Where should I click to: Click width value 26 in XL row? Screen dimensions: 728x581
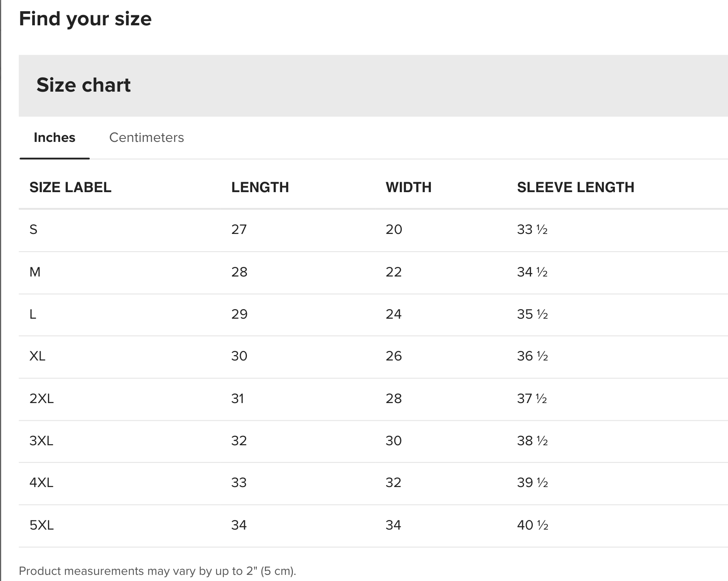(x=394, y=356)
